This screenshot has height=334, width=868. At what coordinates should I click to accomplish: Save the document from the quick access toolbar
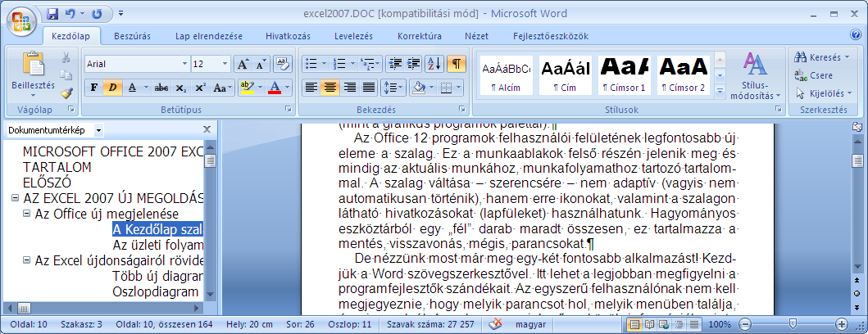point(53,13)
